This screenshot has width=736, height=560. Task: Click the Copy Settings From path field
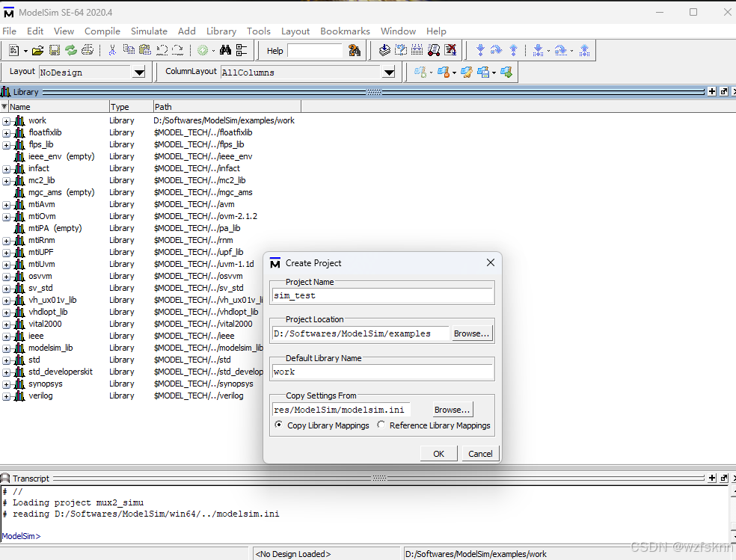pos(341,410)
